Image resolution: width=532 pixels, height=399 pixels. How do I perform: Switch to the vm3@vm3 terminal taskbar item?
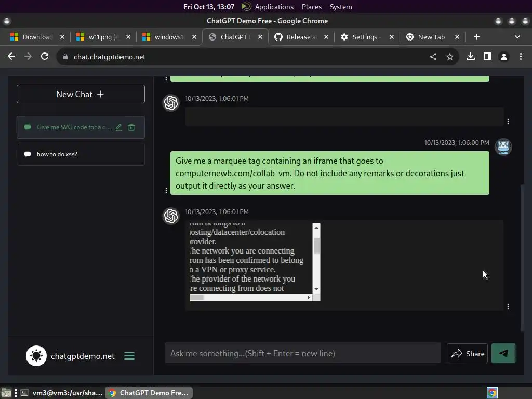tap(61, 393)
